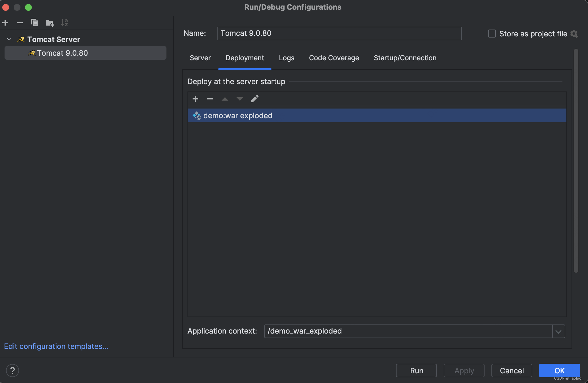Click the Apply button
This screenshot has width=588, height=383.
(464, 370)
